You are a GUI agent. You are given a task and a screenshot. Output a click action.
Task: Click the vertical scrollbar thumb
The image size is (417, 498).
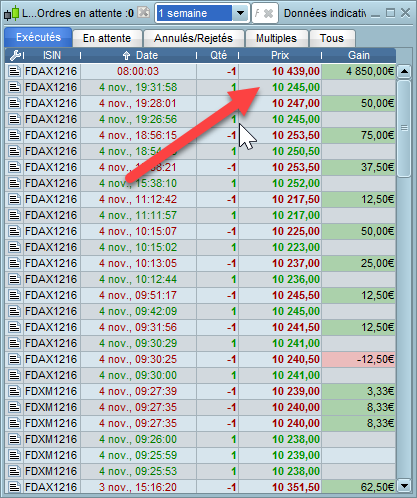point(404,128)
